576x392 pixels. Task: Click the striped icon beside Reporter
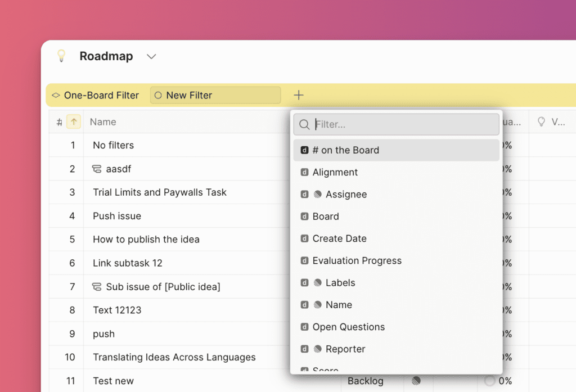click(x=318, y=349)
